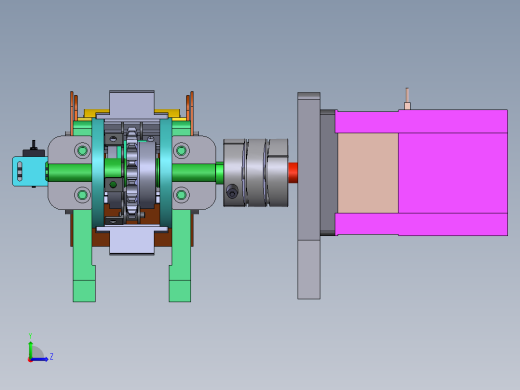Select the left teal ring plate
Screen dimensions: 520x390
click(98, 173)
